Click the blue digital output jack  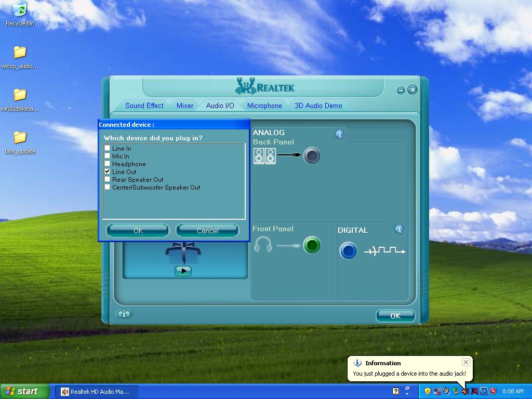click(x=348, y=251)
